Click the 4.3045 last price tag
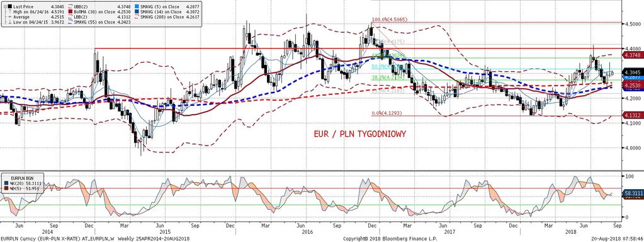644x242 pixels. (x=633, y=72)
